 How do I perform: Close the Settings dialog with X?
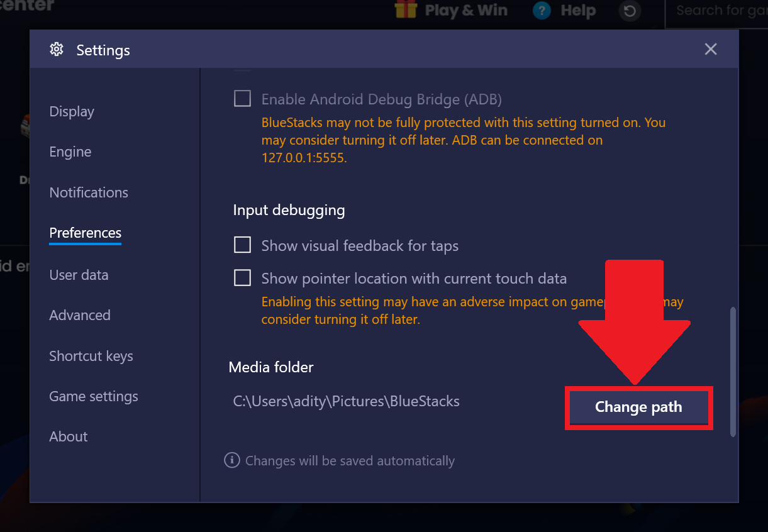711,49
